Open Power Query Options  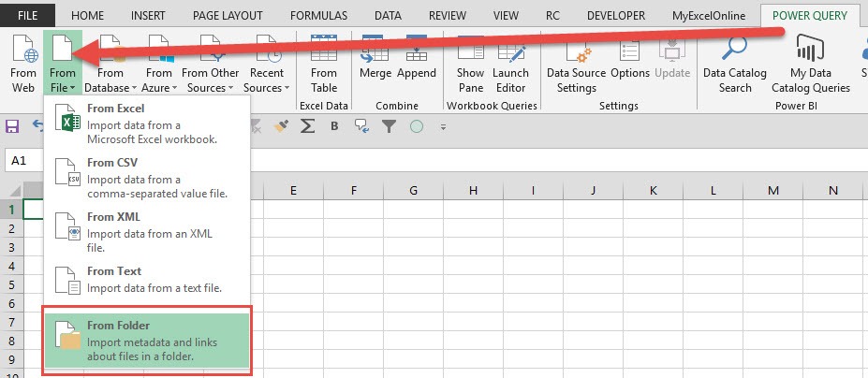point(630,58)
